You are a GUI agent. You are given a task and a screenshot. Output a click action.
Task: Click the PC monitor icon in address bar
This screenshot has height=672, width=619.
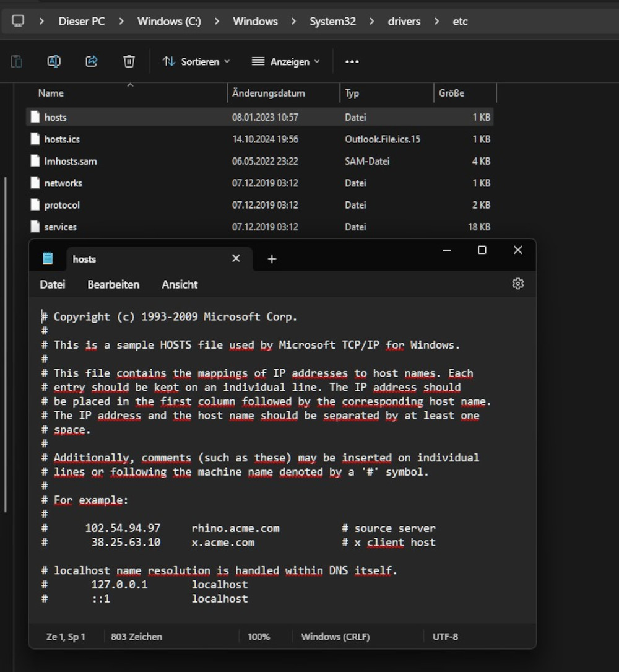pyautogui.click(x=18, y=21)
